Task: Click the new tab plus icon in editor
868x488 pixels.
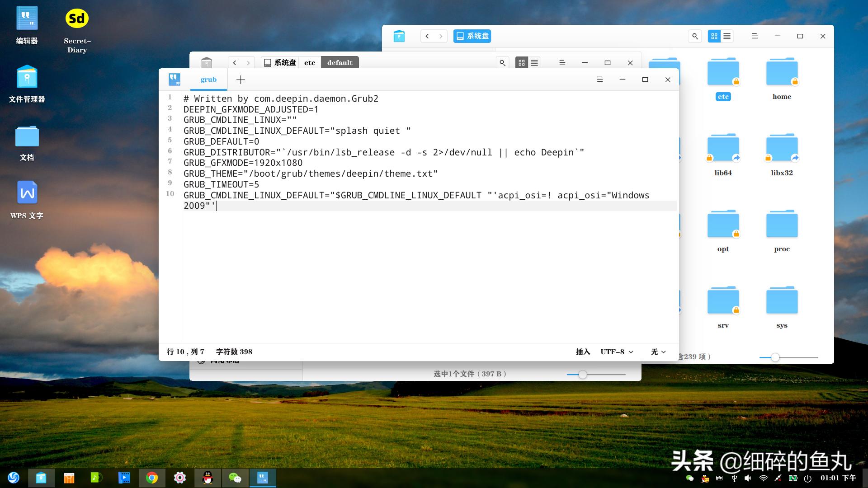Action: (241, 80)
